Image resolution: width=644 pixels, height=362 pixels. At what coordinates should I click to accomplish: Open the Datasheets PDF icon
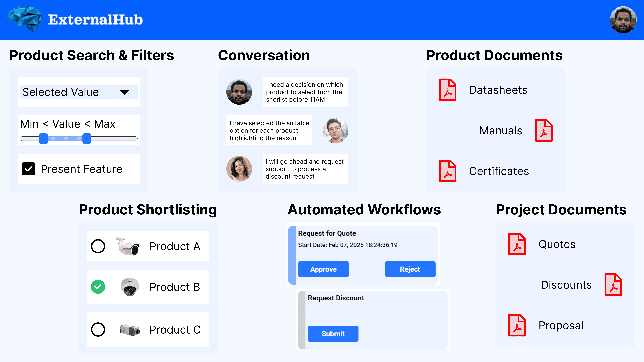447,90
